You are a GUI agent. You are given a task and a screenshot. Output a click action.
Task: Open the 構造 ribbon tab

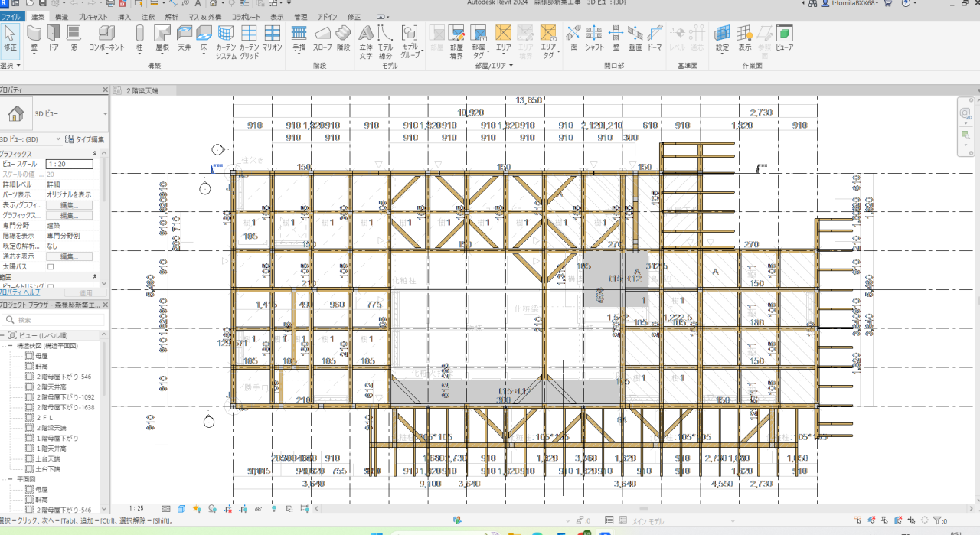pos(62,16)
